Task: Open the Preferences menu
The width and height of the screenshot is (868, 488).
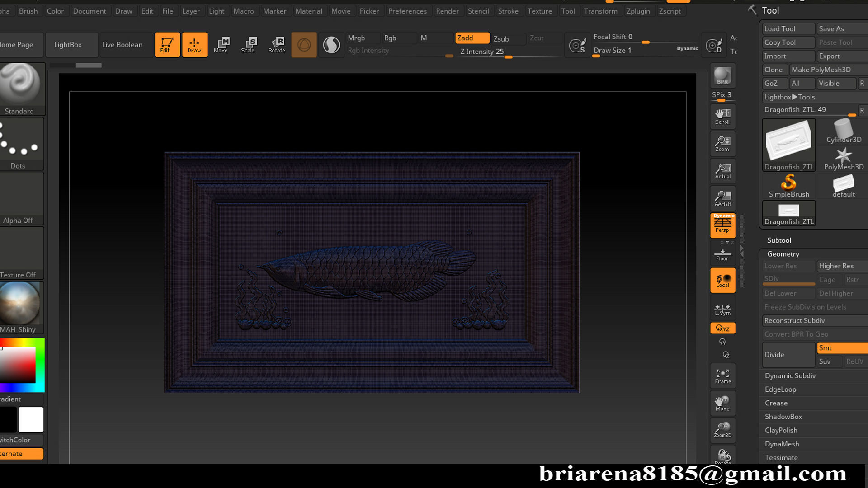Action: click(x=407, y=11)
